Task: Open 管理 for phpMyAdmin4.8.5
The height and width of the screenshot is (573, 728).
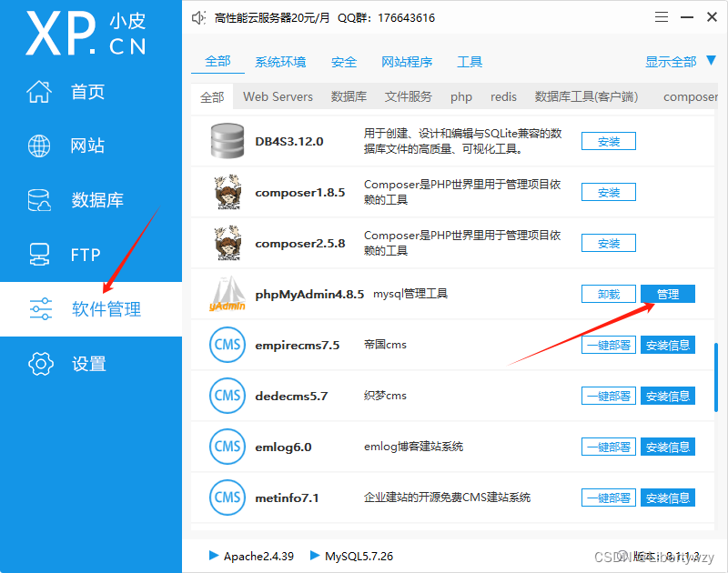Action: point(668,294)
